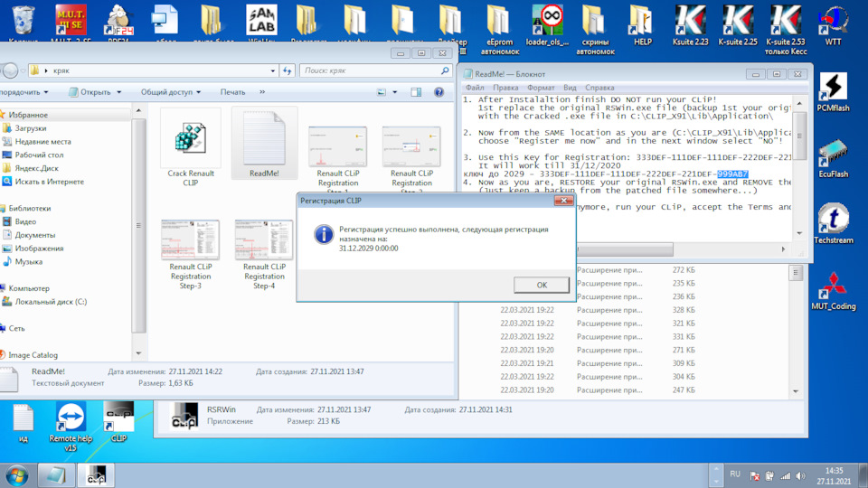
Task: Open the Ksuite 2.23 shortcut
Action: [690, 25]
